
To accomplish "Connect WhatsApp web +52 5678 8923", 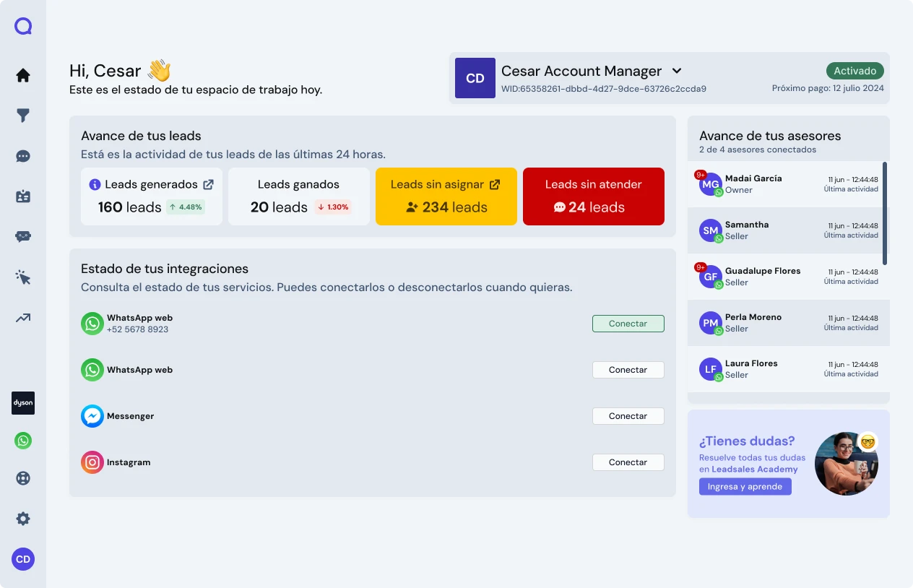I will (628, 324).
